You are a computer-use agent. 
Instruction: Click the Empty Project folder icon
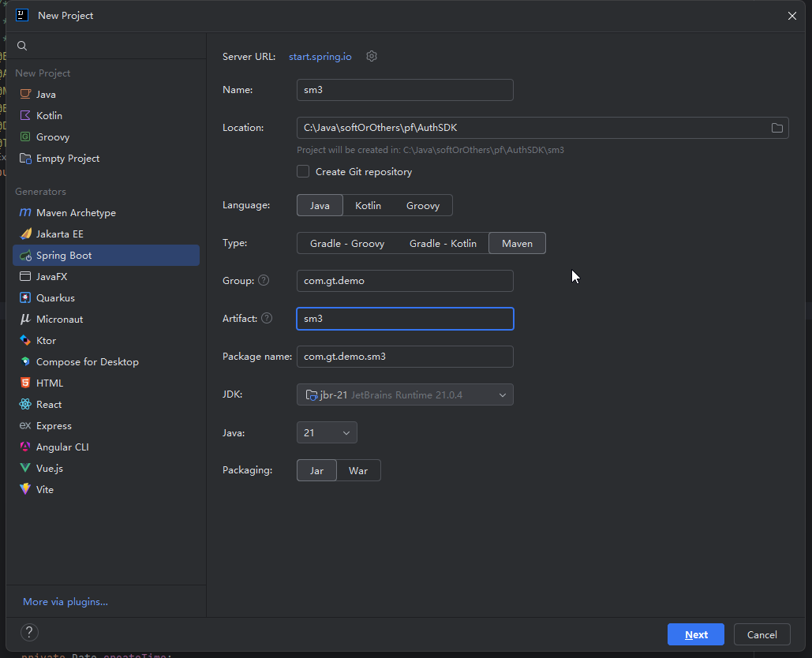pos(25,158)
